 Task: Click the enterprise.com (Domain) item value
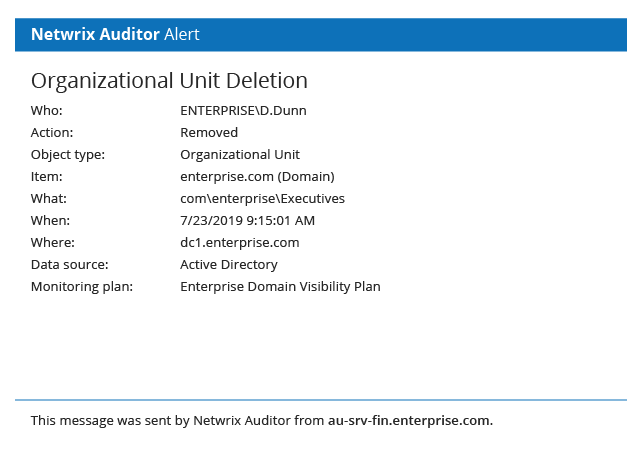[x=250, y=176]
